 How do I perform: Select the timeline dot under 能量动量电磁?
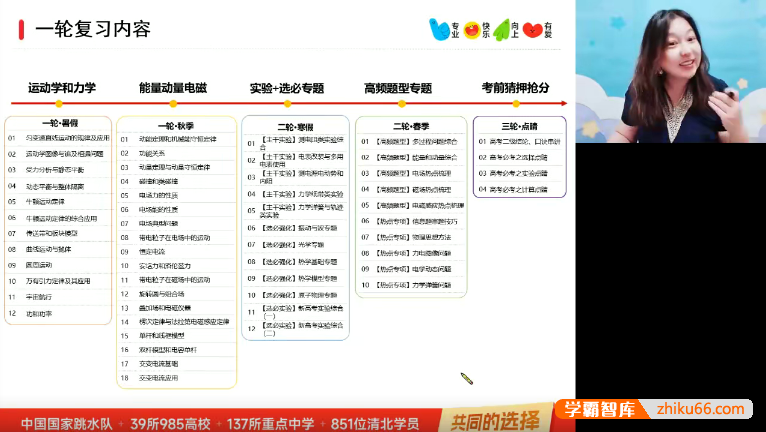click(173, 104)
